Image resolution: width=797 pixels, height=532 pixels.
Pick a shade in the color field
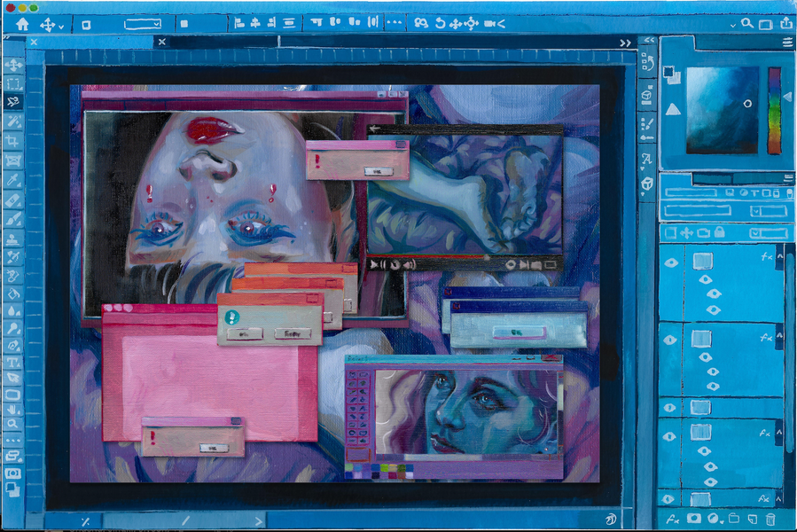[x=723, y=110]
